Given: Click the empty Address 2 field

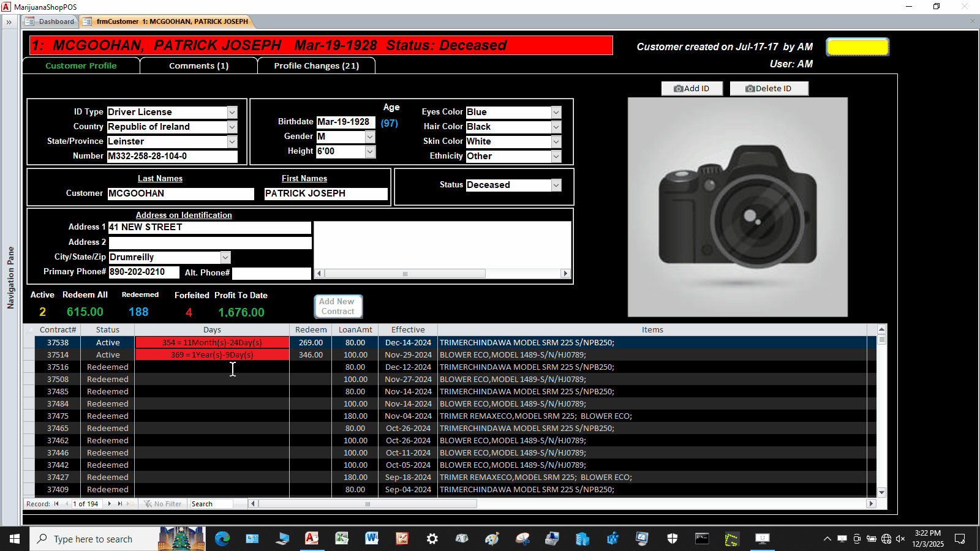Looking at the screenshot, I should 209,242.
